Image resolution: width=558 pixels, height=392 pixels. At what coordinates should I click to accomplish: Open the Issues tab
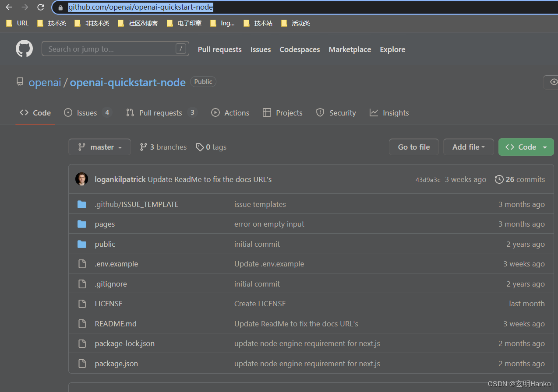coord(88,113)
